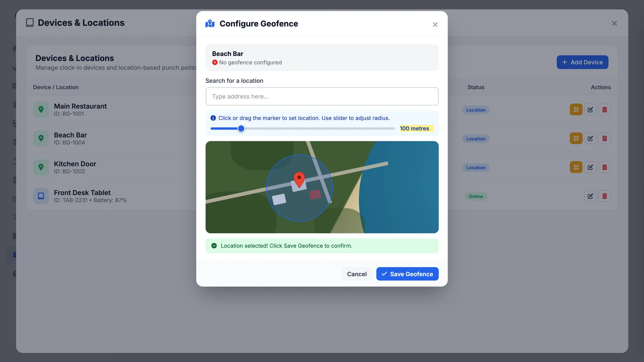Save the geofence configuration

click(x=407, y=274)
